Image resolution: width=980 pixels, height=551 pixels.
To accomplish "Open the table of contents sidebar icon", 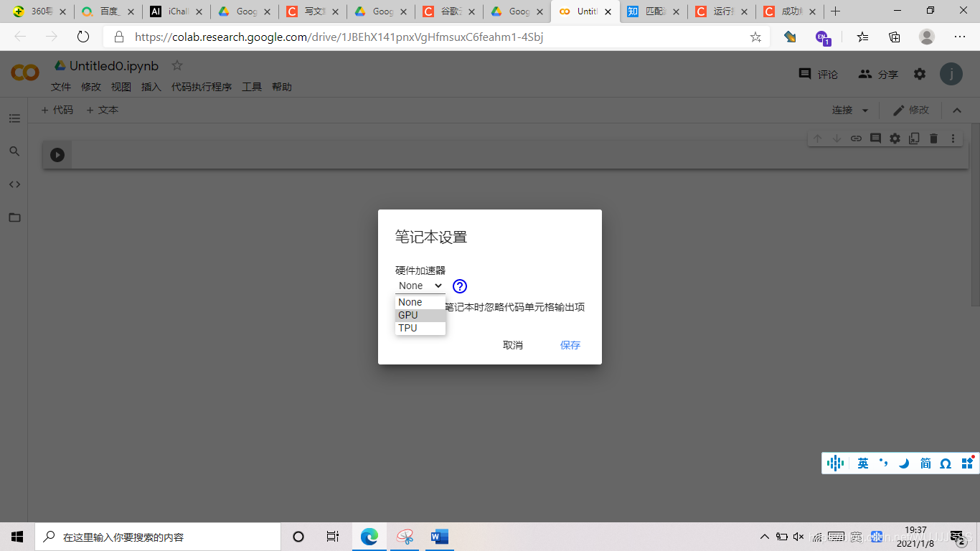I will click(x=14, y=118).
